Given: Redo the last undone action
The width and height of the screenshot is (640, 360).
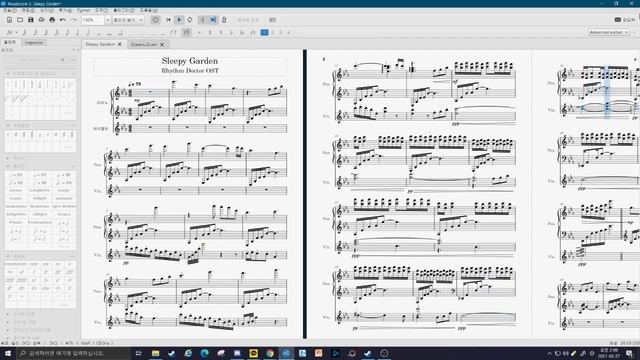Looking at the screenshot, I should (x=73, y=20).
